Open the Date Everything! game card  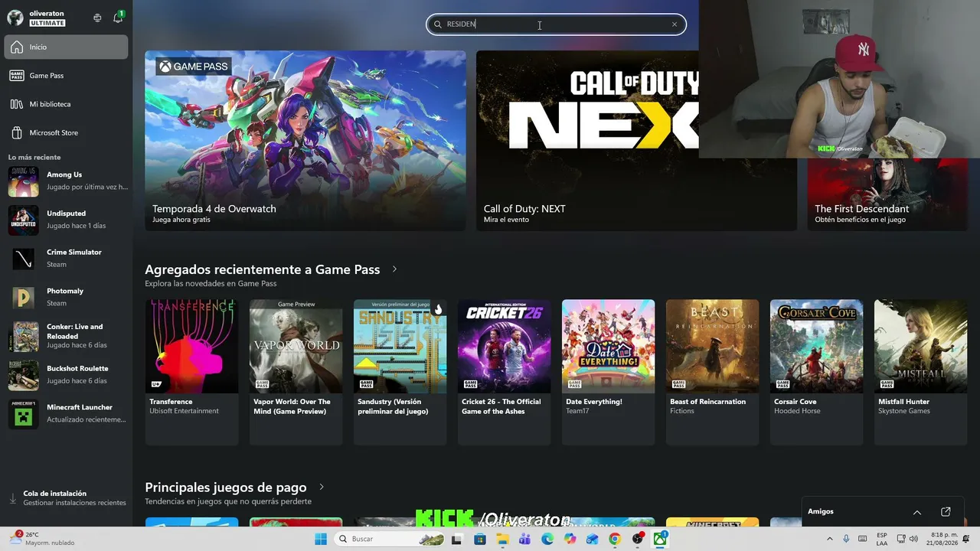[609, 372]
